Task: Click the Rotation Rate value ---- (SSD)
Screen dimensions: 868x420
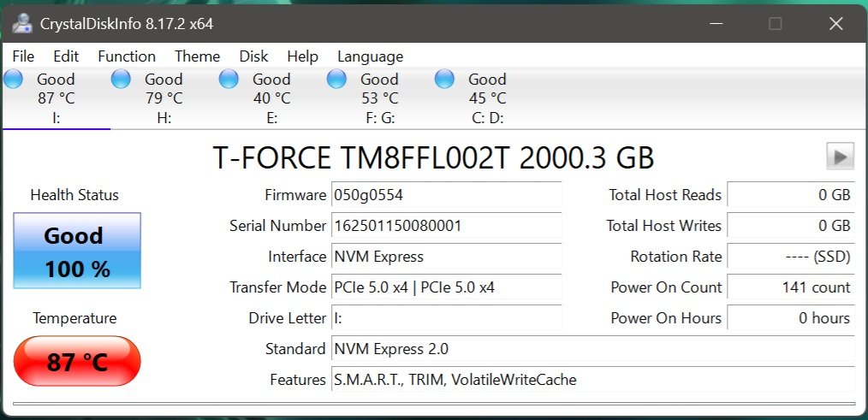Action: coord(791,257)
